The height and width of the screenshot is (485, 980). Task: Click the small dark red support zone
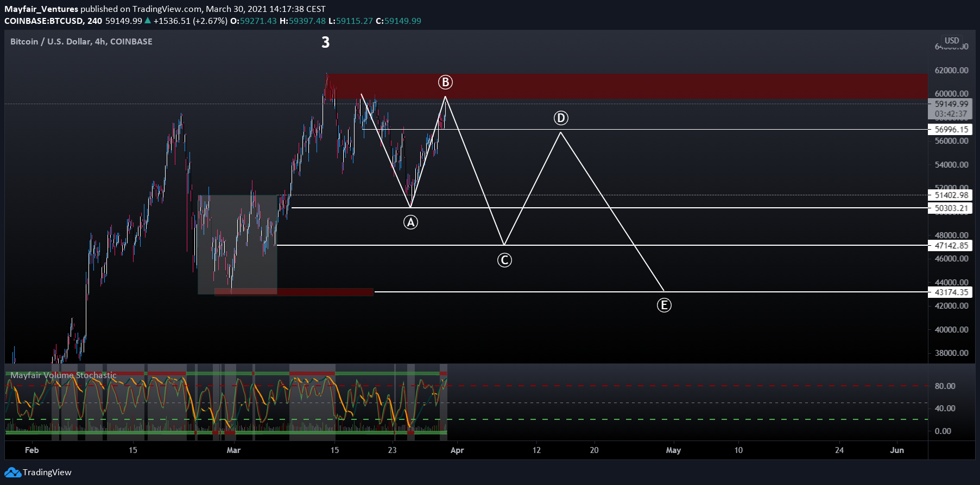pos(294,292)
